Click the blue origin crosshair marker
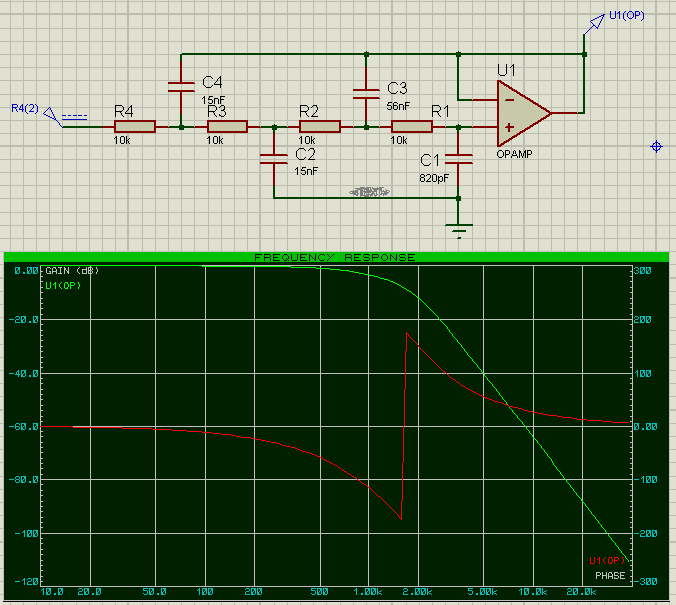Viewport: 676px width, 605px height. (x=657, y=147)
